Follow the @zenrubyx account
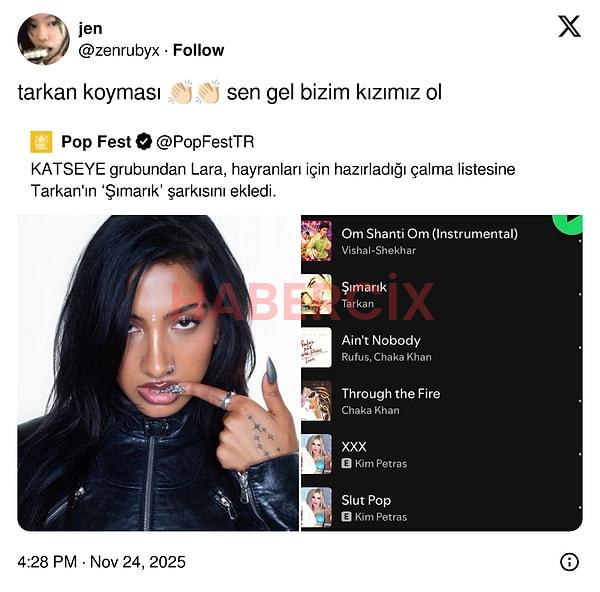The width and height of the screenshot is (600, 592). (198, 50)
